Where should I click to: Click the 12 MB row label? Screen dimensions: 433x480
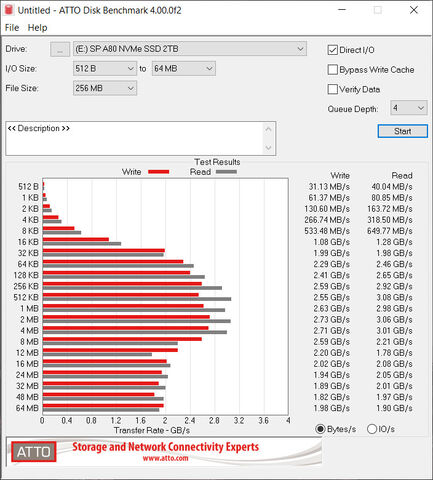tap(27, 353)
